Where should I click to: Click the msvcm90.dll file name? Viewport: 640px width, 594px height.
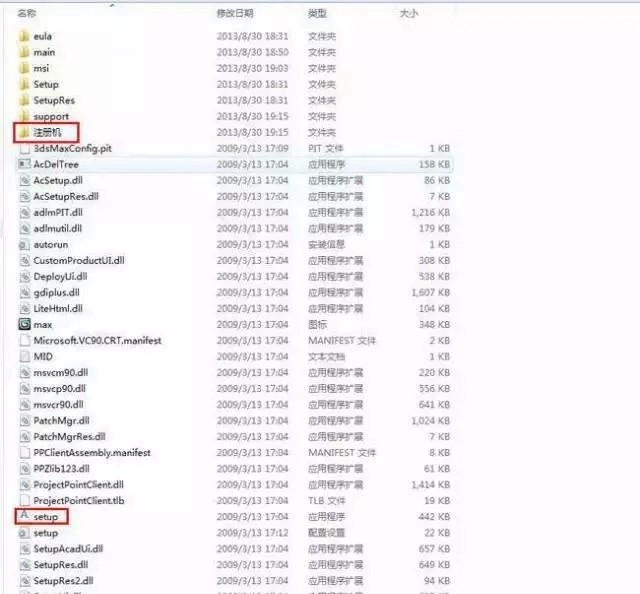(x=61, y=373)
